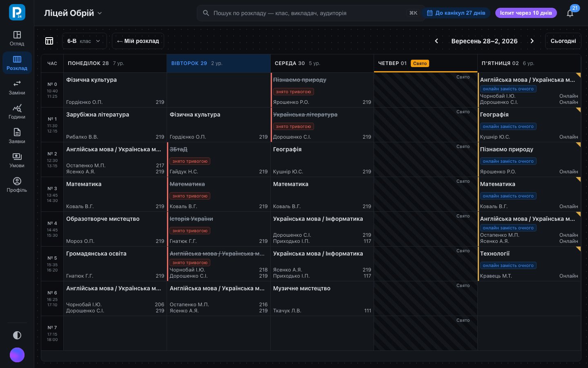Viewport: 588px width, 368px height.
Task: Open the 6-В клас class selector
Action: pyautogui.click(x=84, y=41)
